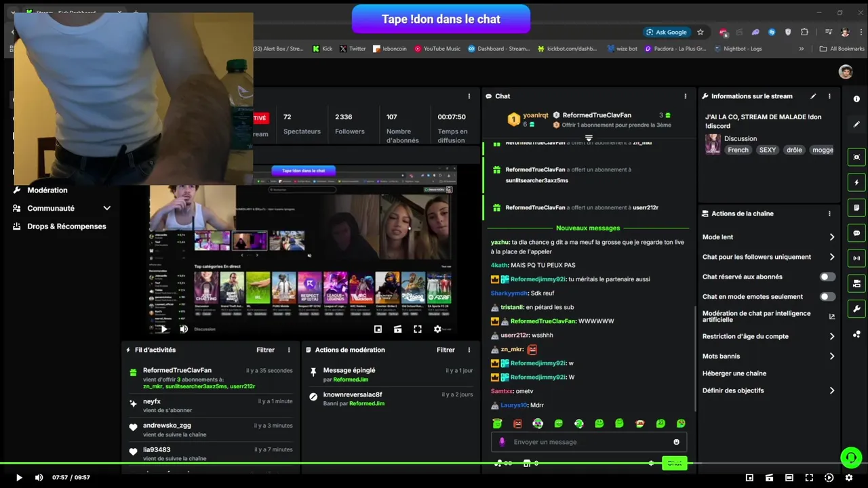Open 'Drops & Récompenses' in the sidebar
The width and height of the screenshot is (868, 488).
[60, 226]
